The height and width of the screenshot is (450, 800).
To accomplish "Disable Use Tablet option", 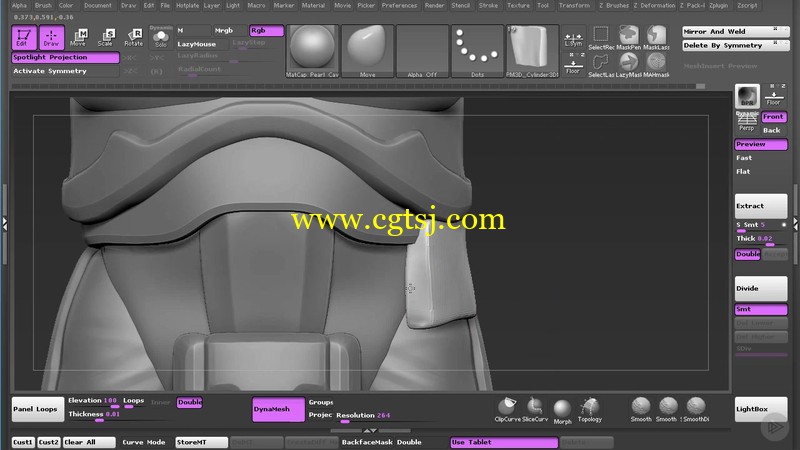I will [x=504, y=442].
